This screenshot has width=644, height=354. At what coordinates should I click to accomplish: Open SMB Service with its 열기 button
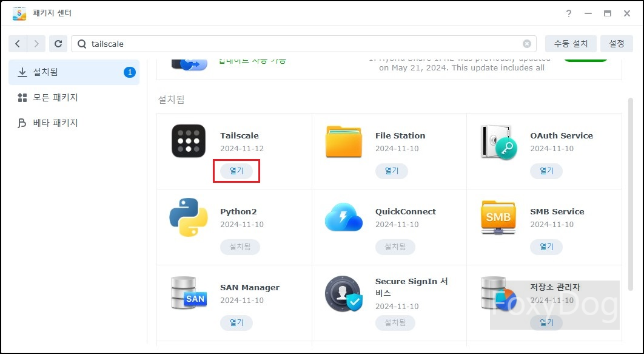[546, 247]
